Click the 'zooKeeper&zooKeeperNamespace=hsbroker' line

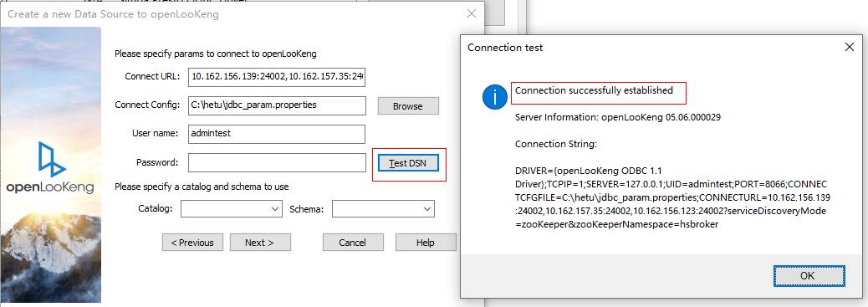616,225
